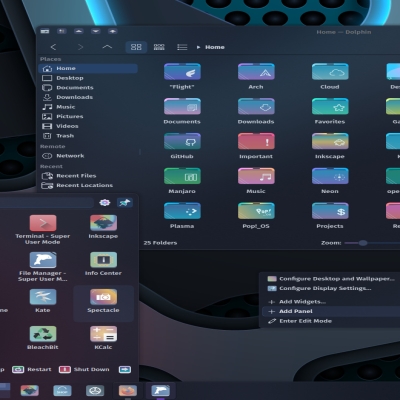Select the "Flight" folder icon
This screenshot has width=400, height=400.
coord(182,72)
